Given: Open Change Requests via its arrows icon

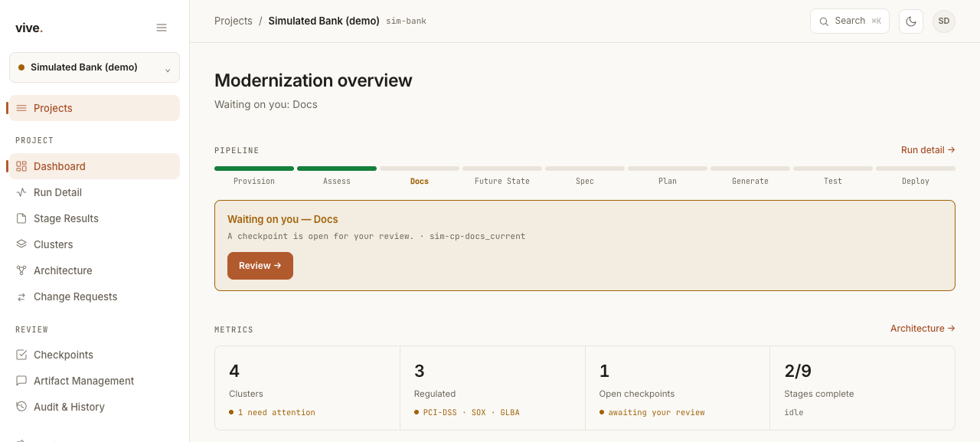Looking at the screenshot, I should click(x=21, y=296).
